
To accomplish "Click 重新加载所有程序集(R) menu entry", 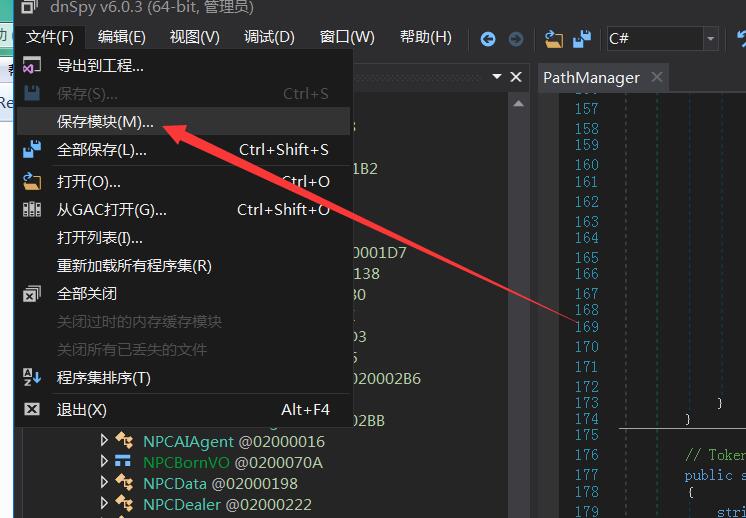I will 134,266.
